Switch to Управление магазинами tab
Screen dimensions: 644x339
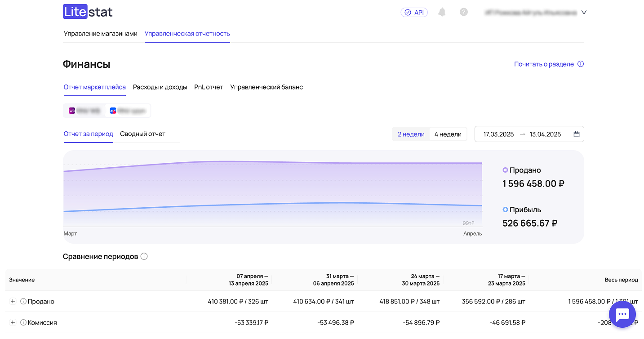pyautogui.click(x=100, y=34)
